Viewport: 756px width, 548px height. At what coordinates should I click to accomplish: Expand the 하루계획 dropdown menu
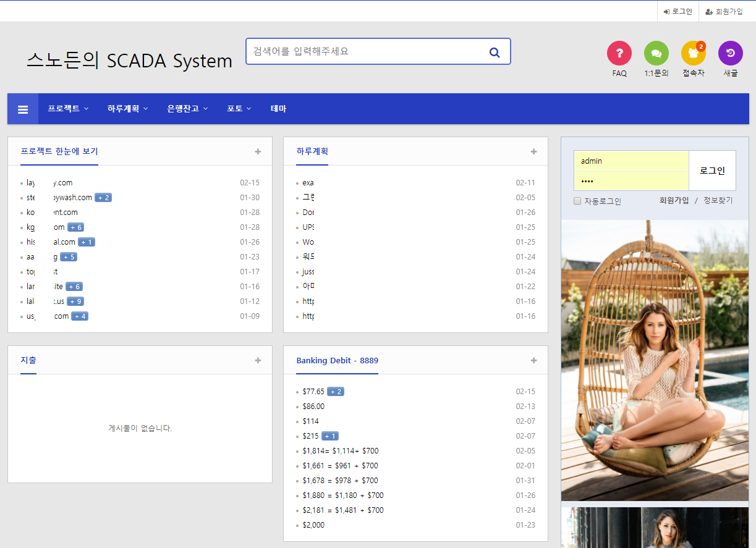(127, 109)
